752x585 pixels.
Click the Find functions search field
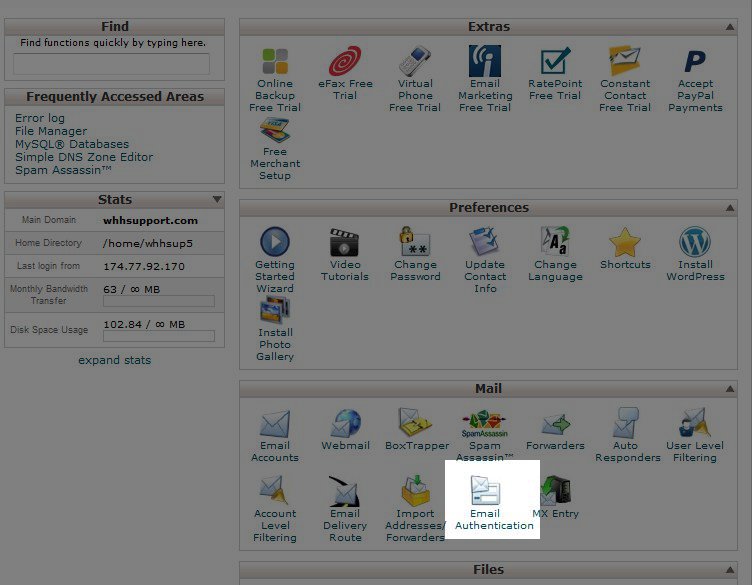coord(111,64)
